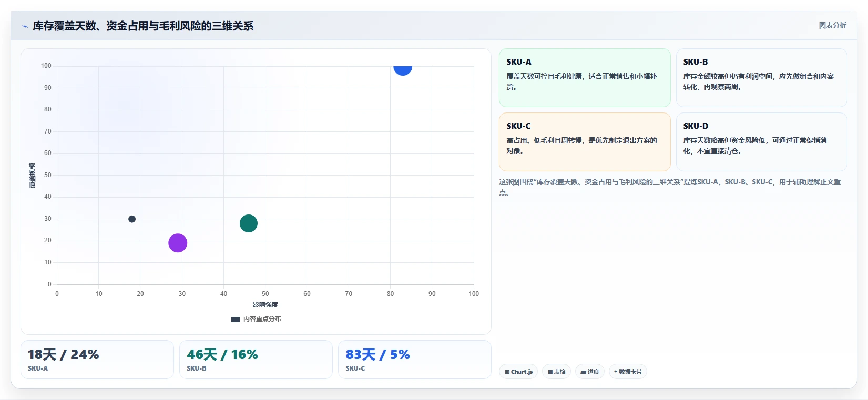
Task: Click the title 库存覆盖天数、资金占用与毛利风险的三维关系
Action: pyautogui.click(x=143, y=26)
